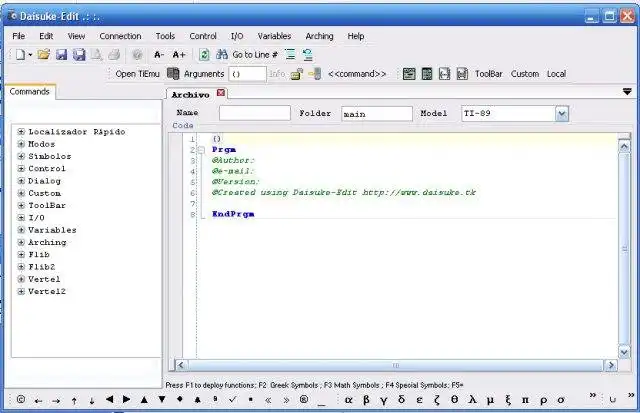Open the Arching menu
The image size is (640, 413).
coord(319,36)
